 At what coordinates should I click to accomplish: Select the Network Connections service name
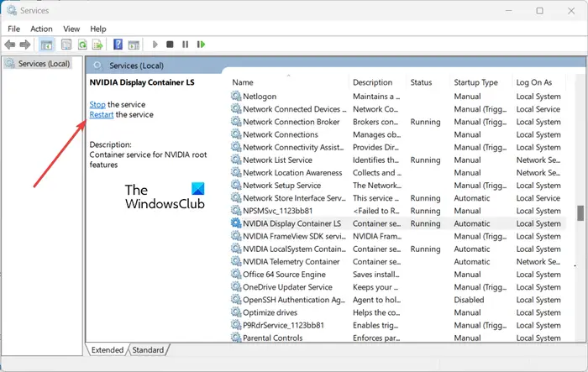click(x=280, y=134)
